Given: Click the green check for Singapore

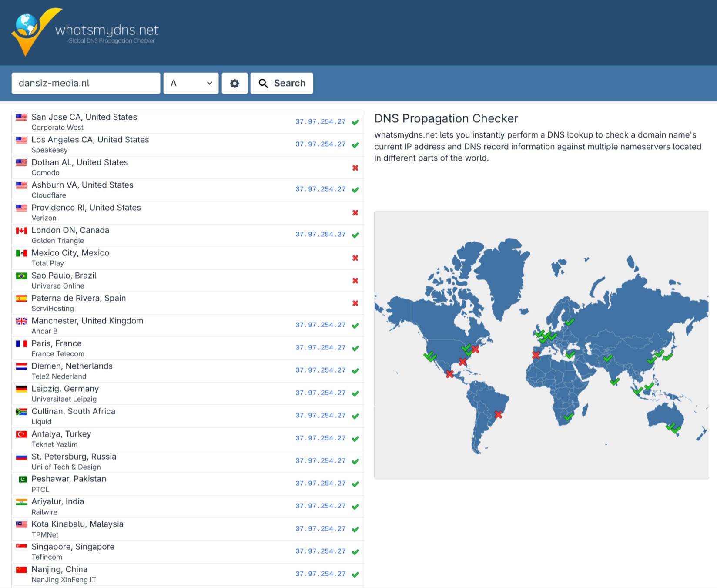Looking at the screenshot, I should point(355,552).
